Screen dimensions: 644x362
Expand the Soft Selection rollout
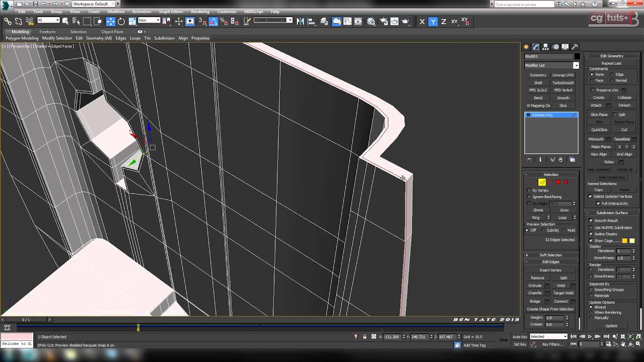551,255
